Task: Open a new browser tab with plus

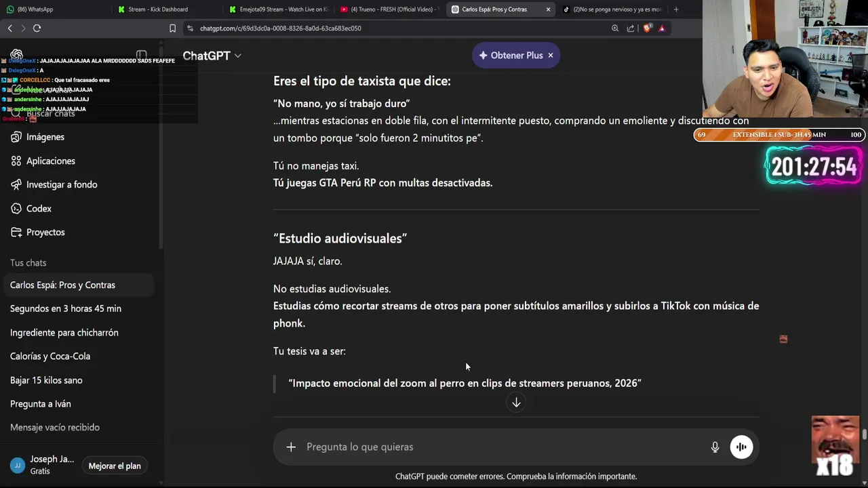Action: click(676, 9)
